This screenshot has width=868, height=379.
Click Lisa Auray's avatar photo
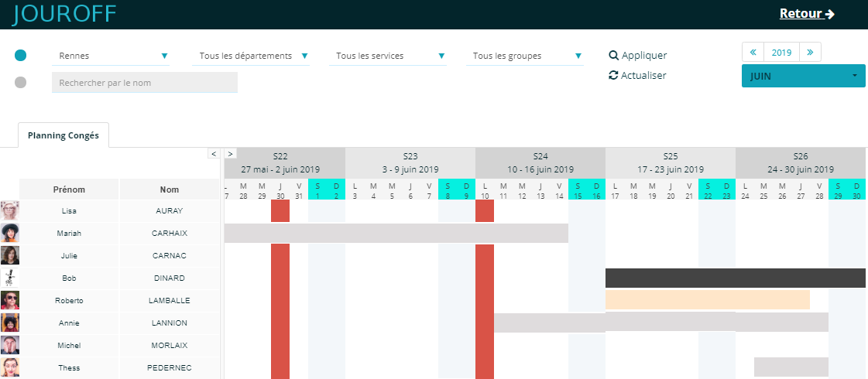pyautogui.click(x=10, y=210)
